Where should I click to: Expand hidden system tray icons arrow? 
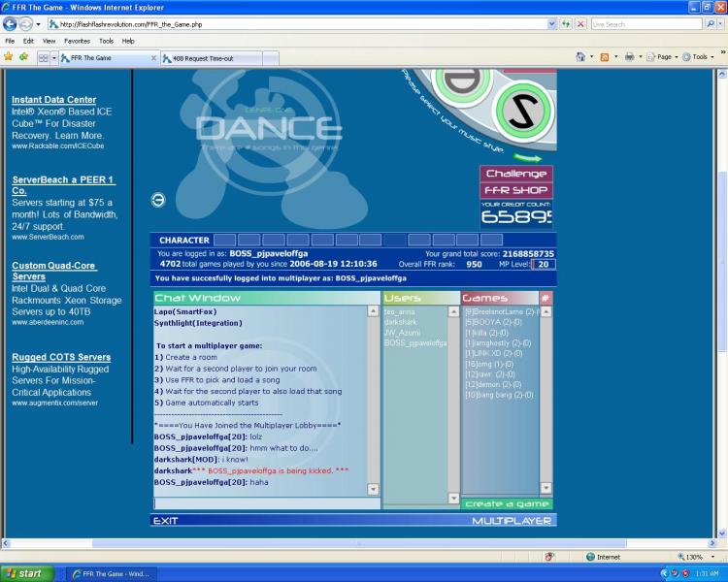pos(664,574)
